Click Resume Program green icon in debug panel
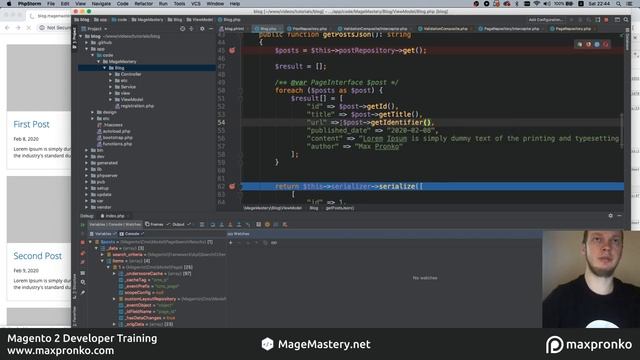The height and width of the screenshot is (360, 640). pos(83,224)
